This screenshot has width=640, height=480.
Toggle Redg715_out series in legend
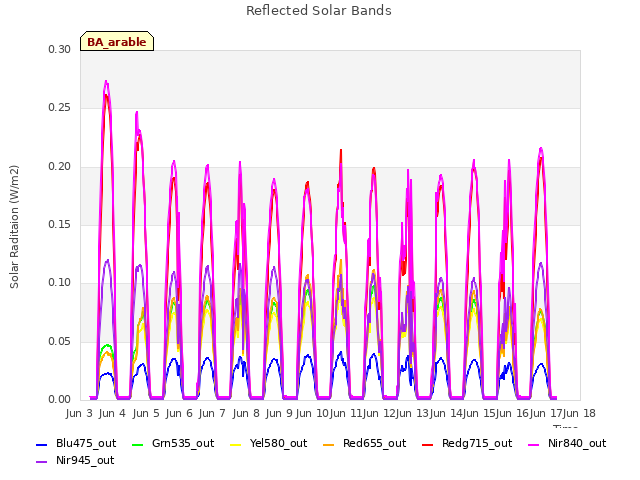pos(467,443)
